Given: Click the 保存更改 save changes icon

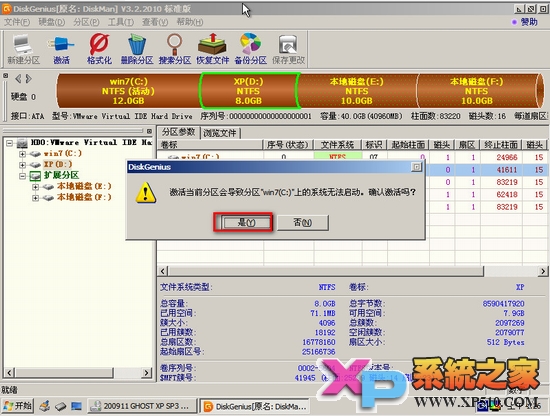Looking at the screenshot, I should [288, 49].
